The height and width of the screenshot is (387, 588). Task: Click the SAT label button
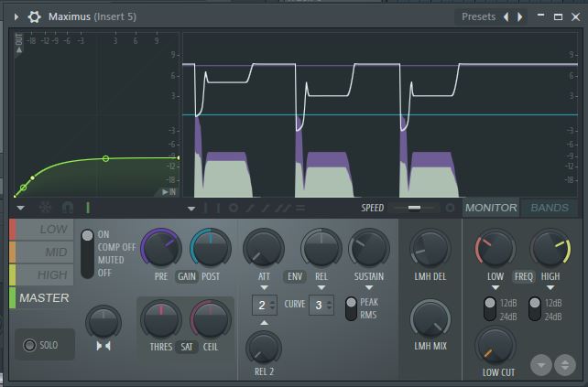(x=186, y=347)
